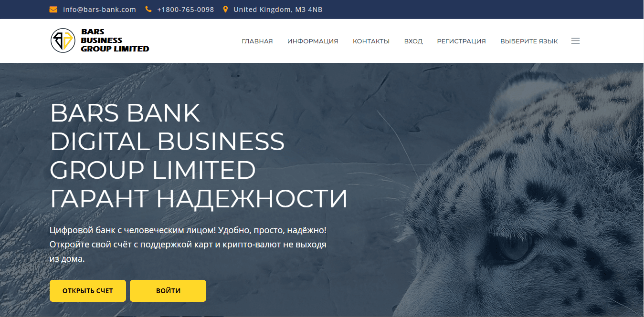Select the ВХОД menu link

(x=413, y=41)
